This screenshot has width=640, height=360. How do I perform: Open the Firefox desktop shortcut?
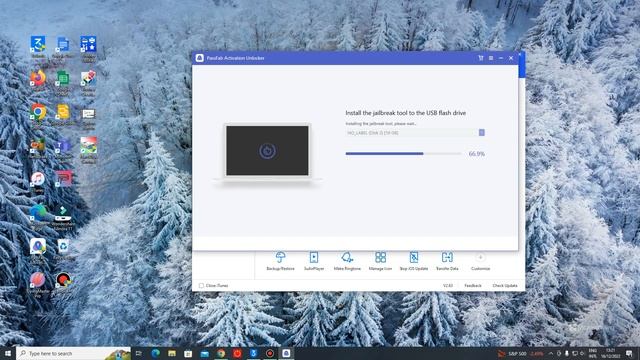(x=38, y=78)
